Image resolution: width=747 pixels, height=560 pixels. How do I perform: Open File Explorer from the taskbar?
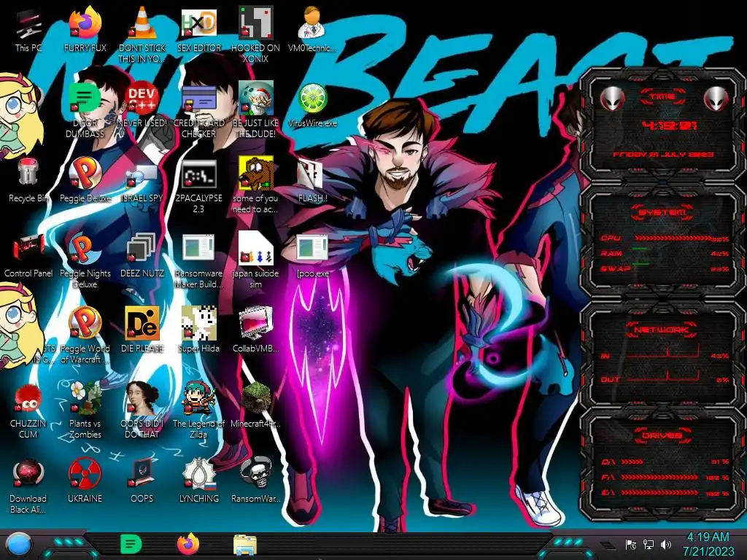click(x=245, y=545)
